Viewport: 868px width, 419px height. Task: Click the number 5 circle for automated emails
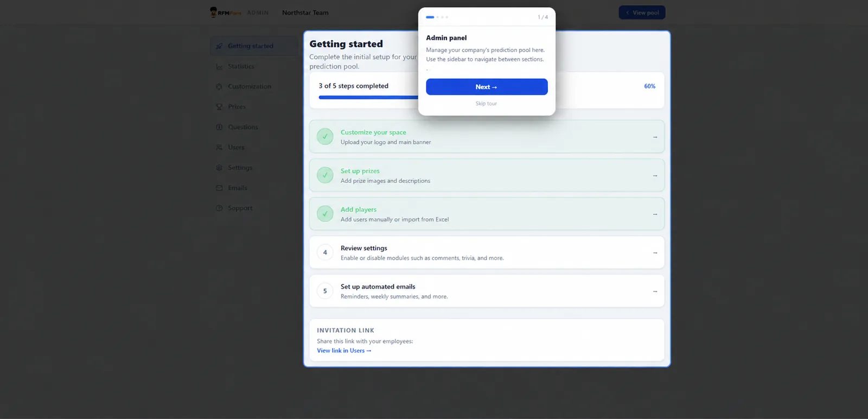coord(325,291)
